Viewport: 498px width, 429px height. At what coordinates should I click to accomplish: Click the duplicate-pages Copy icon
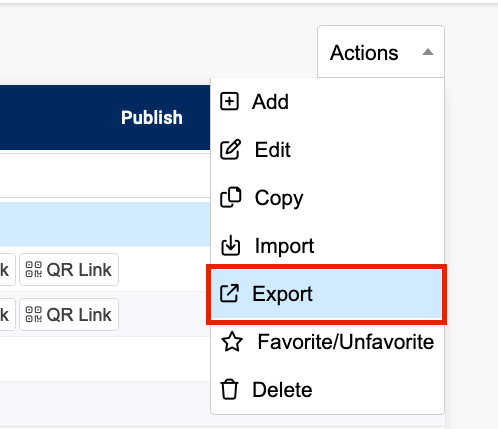click(x=230, y=197)
